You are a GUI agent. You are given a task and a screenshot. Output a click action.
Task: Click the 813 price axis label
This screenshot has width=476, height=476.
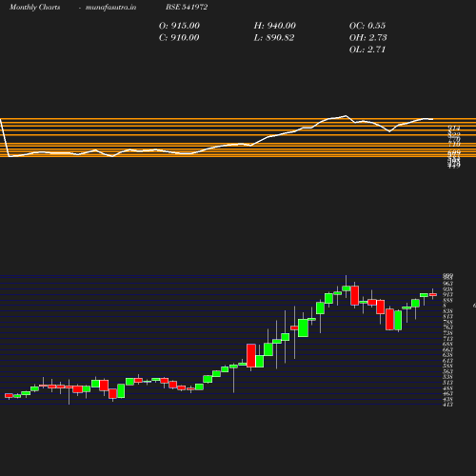click(447, 317)
